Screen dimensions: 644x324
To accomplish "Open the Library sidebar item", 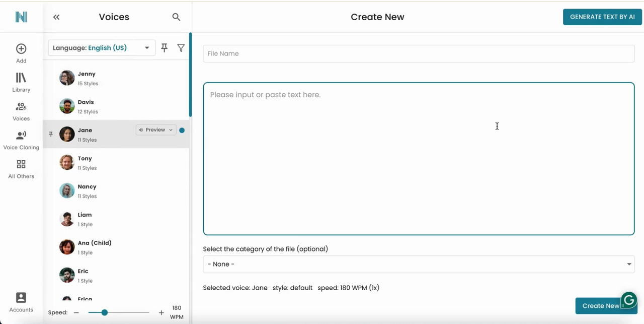I will (21, 83).
